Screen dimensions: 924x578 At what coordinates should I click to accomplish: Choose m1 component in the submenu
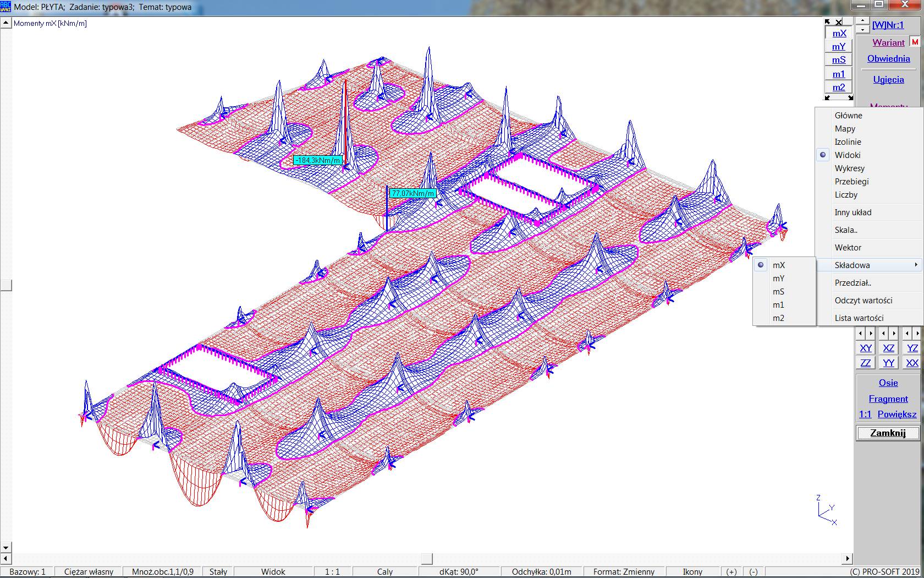pos(778,305)
